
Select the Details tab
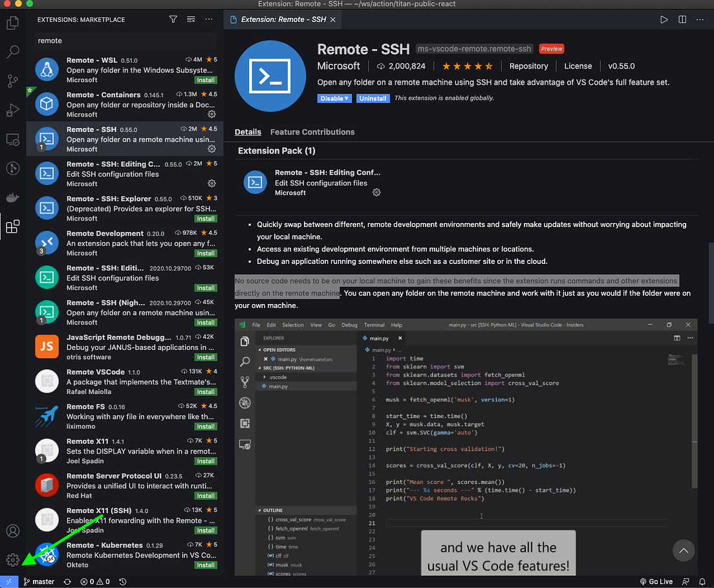tap(248, 132)
